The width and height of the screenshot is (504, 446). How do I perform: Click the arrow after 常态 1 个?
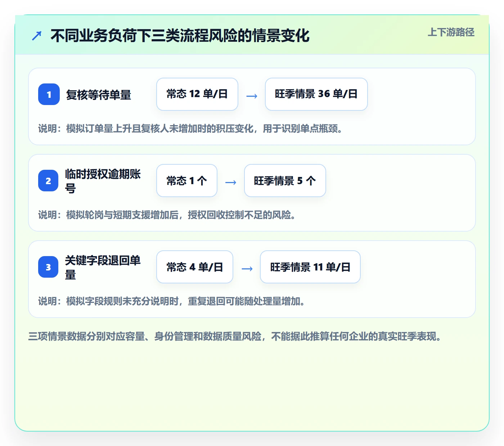(x=231, y=182)
